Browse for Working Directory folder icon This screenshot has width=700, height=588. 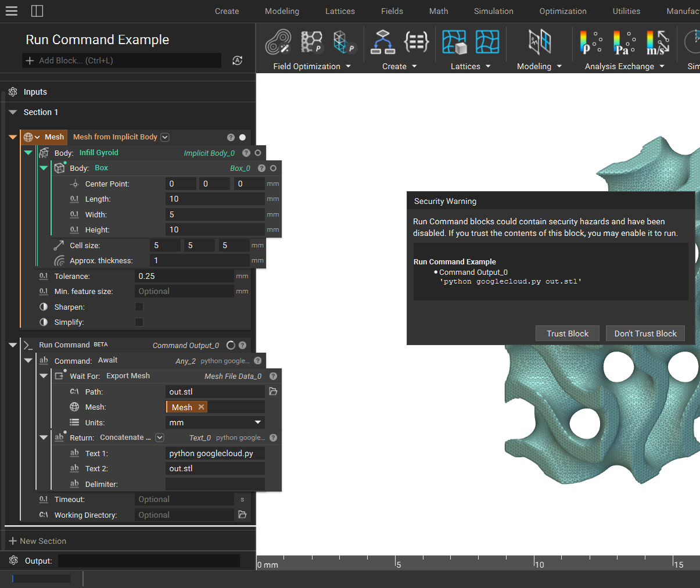point(242,515)
